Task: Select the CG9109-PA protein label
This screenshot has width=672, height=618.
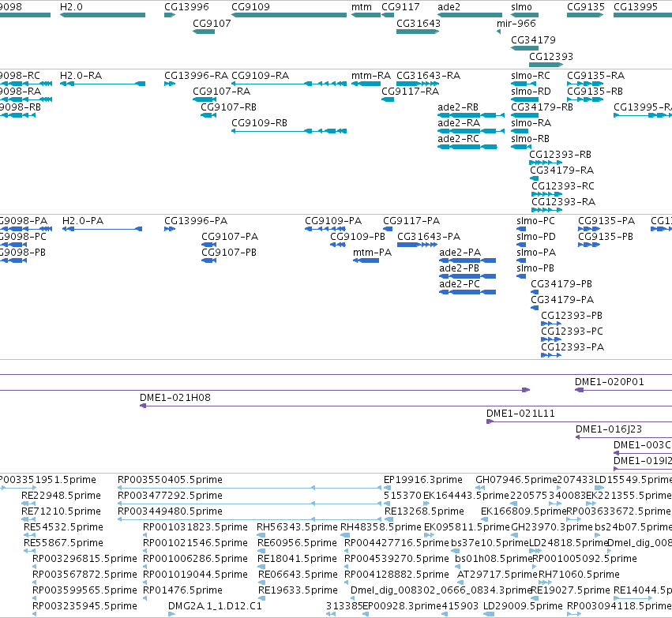Action: (x=333, y=221)
